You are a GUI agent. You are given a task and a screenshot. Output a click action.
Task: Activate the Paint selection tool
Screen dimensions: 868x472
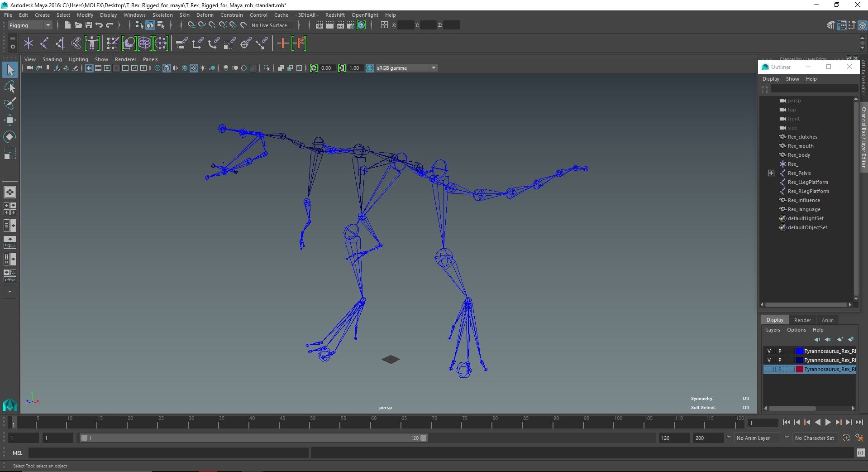tap(10, 103)
